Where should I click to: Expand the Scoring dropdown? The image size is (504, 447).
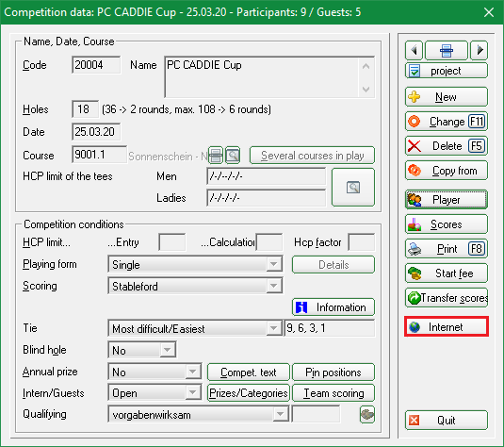pos(274,286)
